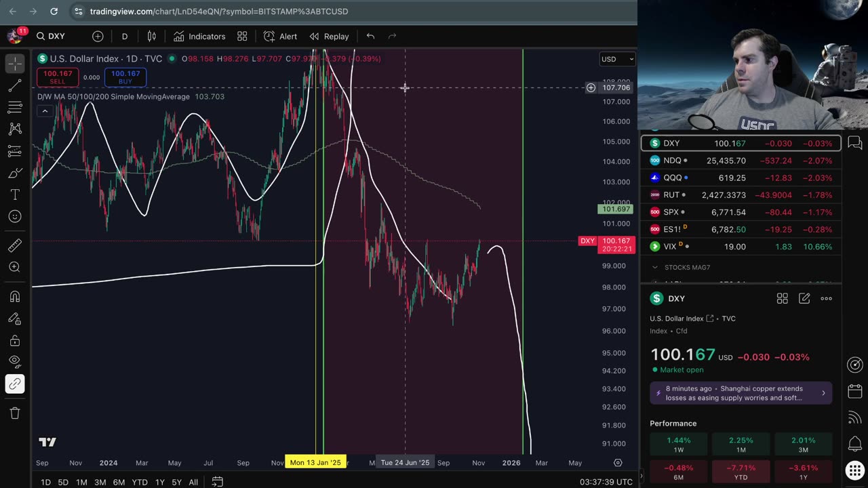868x488 pixels.
Task: Select the ruler measure tool
Action: click(15, 245)
